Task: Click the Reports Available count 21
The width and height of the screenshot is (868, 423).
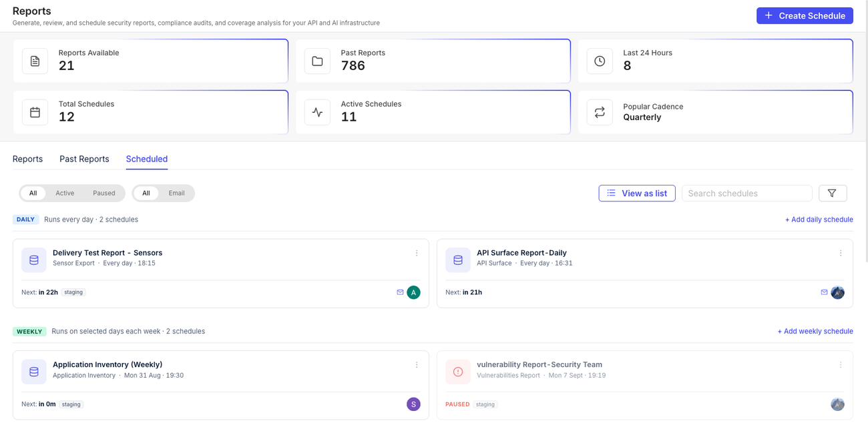Action: coord(66,65)
